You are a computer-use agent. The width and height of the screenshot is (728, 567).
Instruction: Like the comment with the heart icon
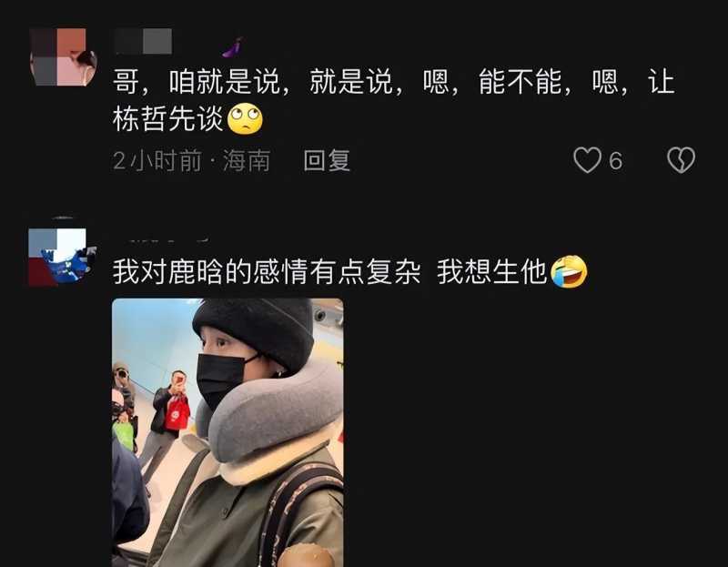(587, 160)
